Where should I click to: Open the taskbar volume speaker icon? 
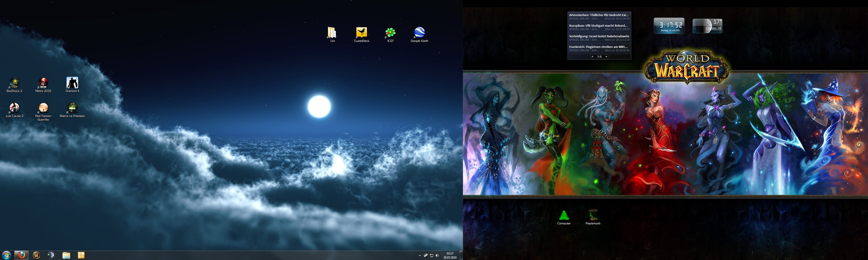(437, 256)
